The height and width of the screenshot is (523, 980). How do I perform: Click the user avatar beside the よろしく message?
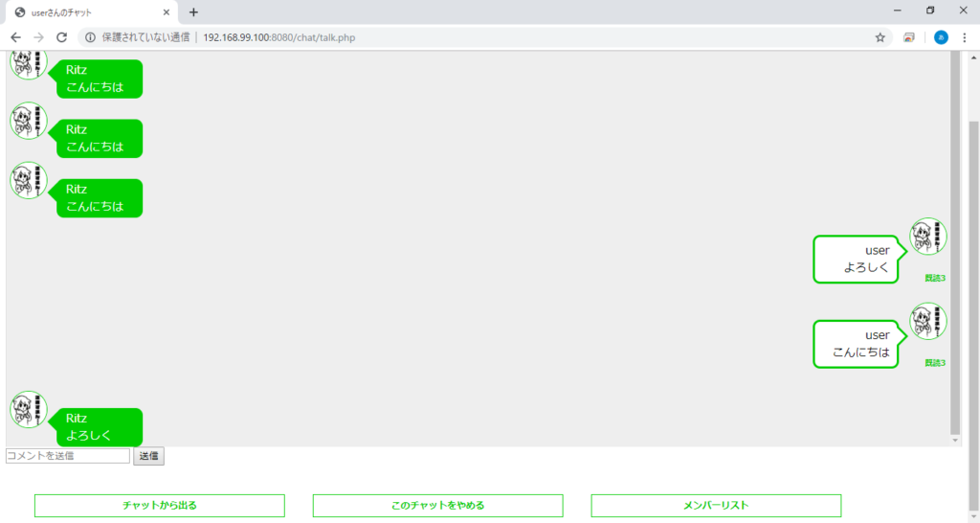928,237
